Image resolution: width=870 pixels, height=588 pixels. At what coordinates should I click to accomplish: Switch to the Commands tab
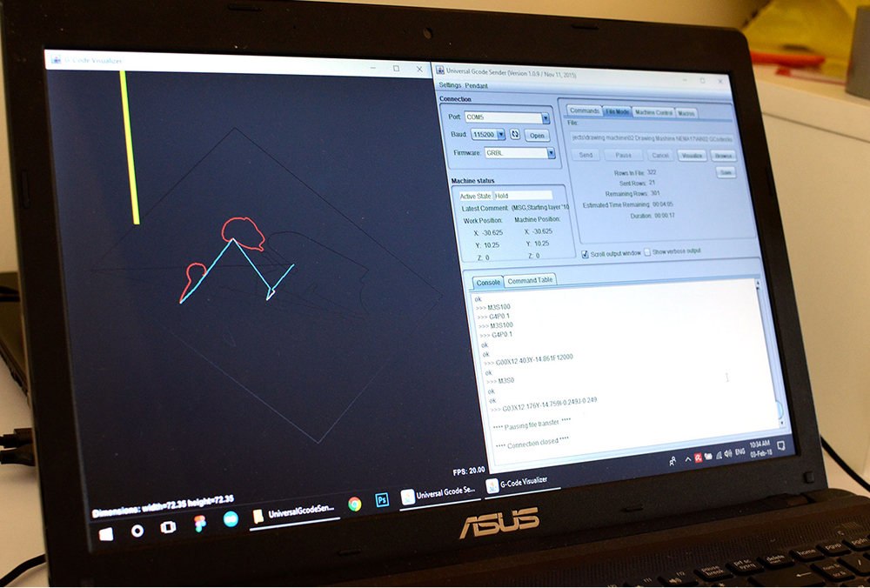pos(585,110)
